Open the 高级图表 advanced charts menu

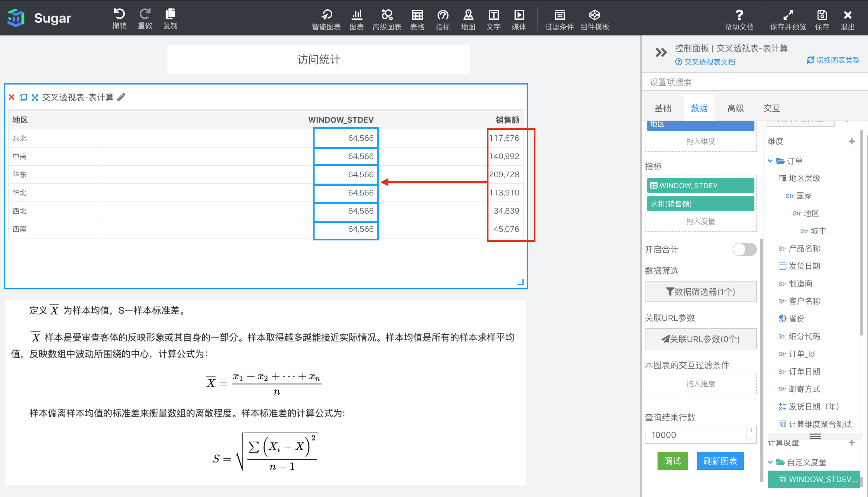tap(386, 19)
